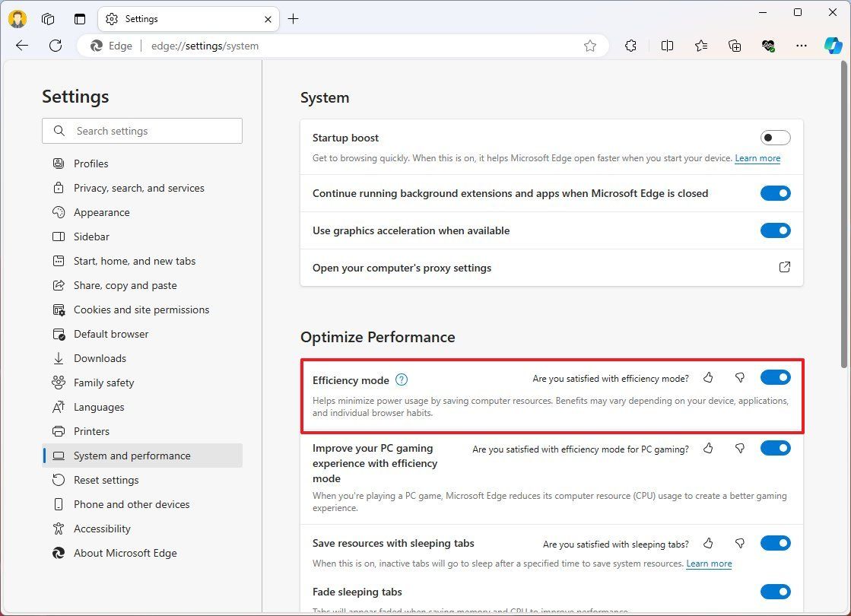Open Accessibility settings
The width and height of the screenshot is (851, 616).
tap(102, 529)
